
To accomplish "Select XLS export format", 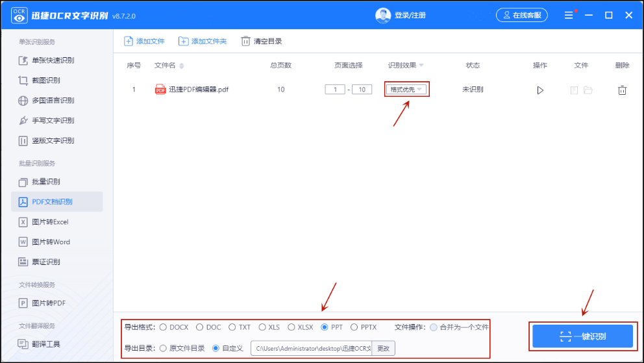I will (x=262, y=327).
